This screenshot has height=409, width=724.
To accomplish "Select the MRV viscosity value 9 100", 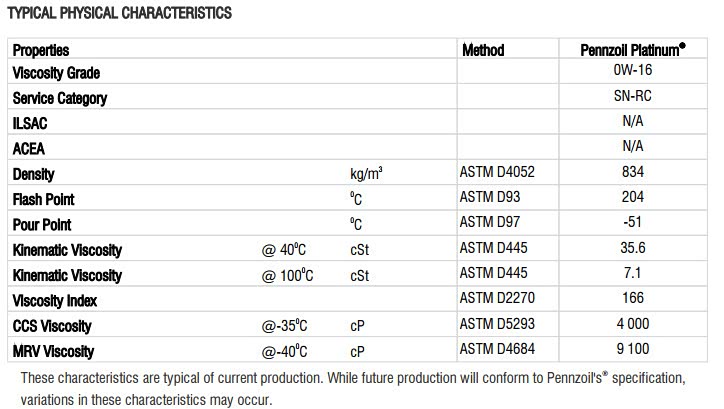I will (x=632, y=351).
